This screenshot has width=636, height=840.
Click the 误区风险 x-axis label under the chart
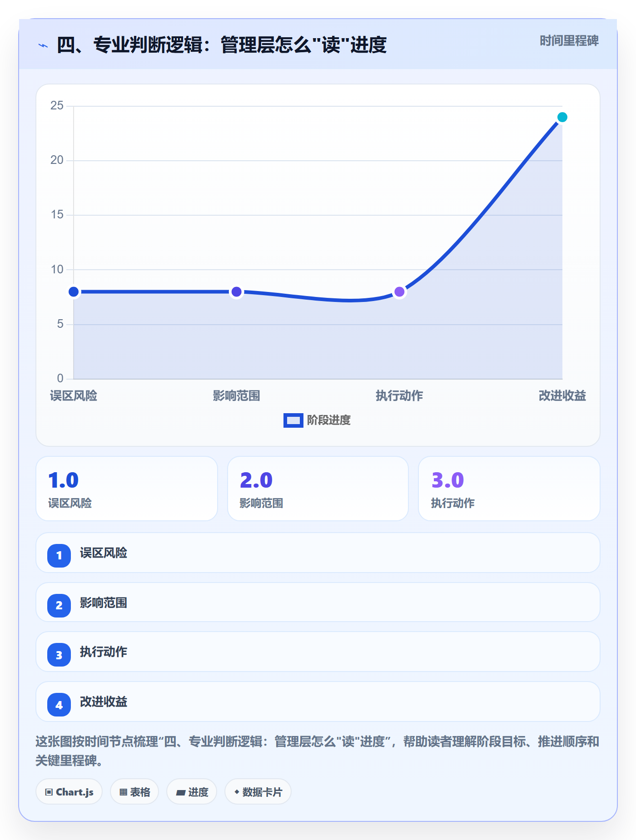pos(74,396)
